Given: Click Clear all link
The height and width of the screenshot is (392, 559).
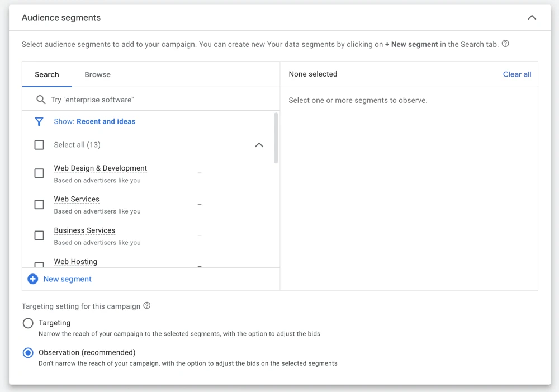Looking at the screenshot, I should [517, 74].
